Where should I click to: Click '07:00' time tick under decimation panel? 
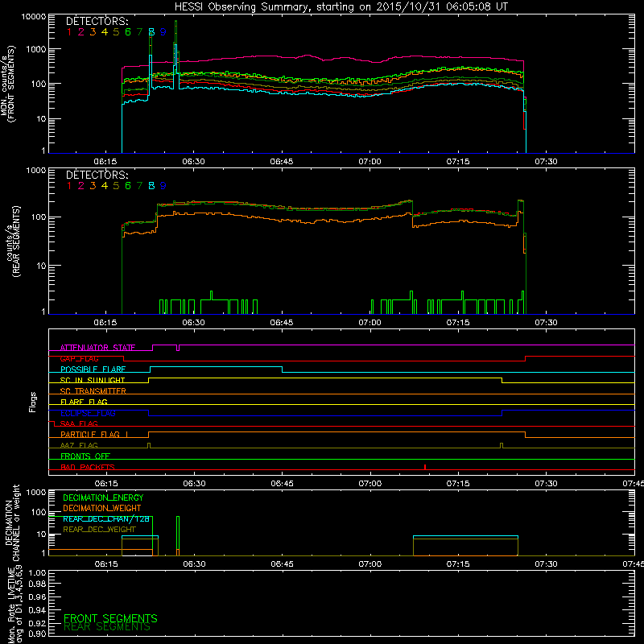tap(370, 564)
